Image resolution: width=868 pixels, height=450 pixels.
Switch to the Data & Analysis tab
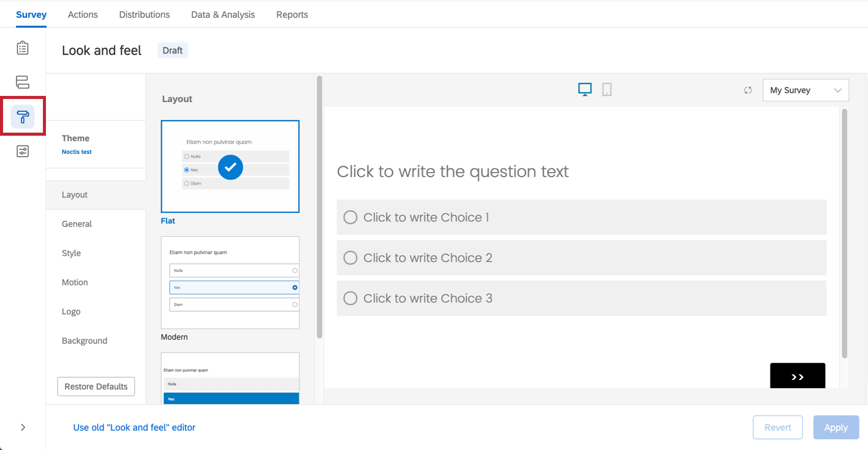[x=223, y=15]
